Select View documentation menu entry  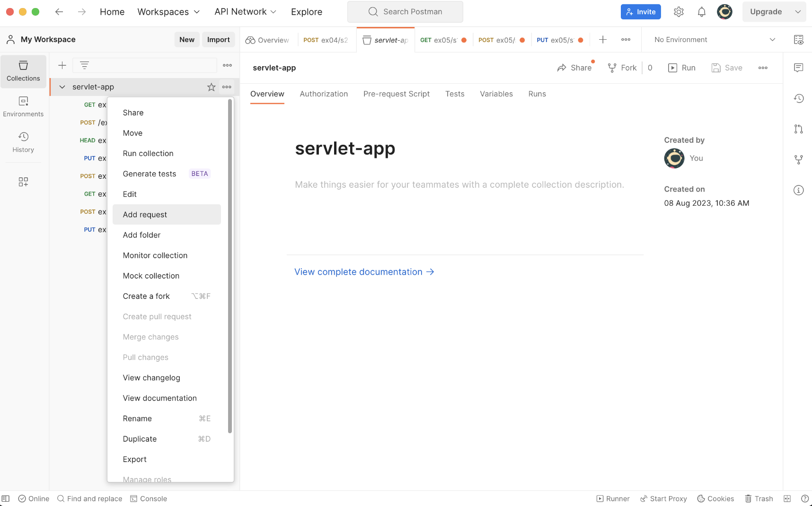pos(167,399)
